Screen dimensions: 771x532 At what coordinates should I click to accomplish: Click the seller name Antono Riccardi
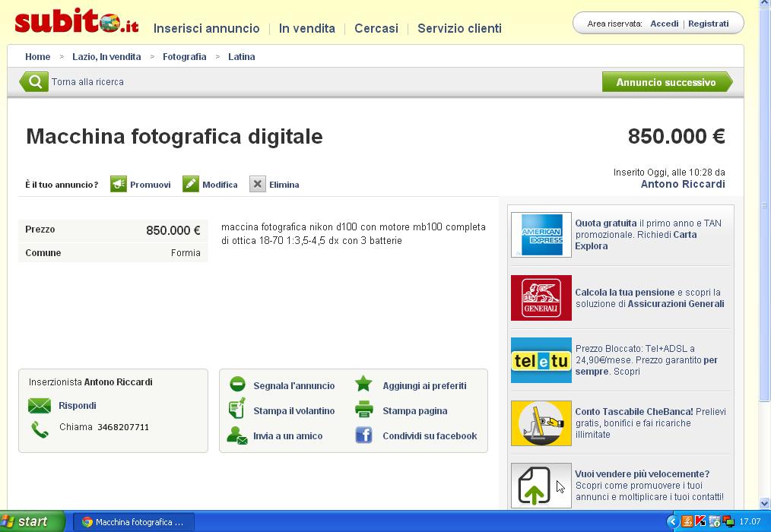coord(682,184)
